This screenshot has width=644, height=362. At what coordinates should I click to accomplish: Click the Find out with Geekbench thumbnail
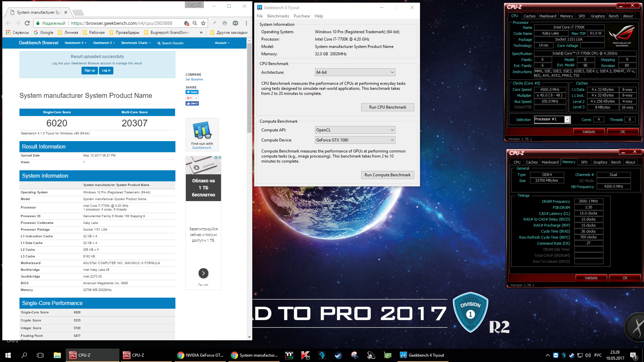click(x=202, y=135)
